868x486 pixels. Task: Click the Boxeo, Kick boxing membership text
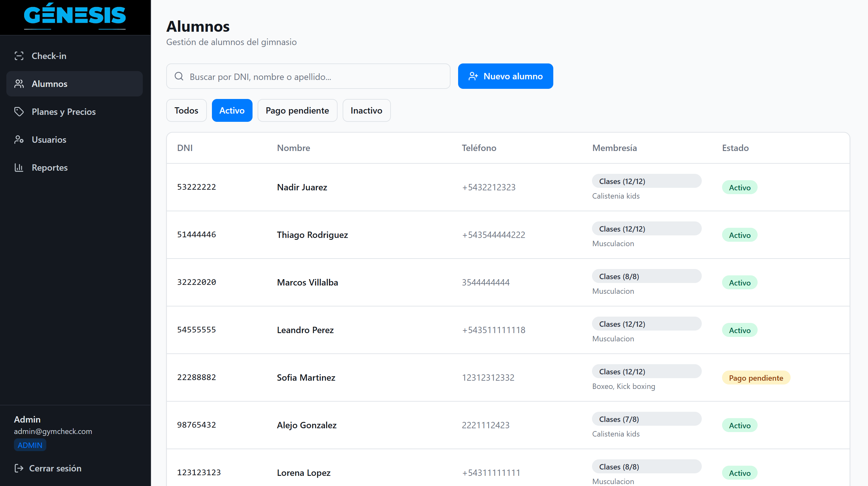[624, 386]
